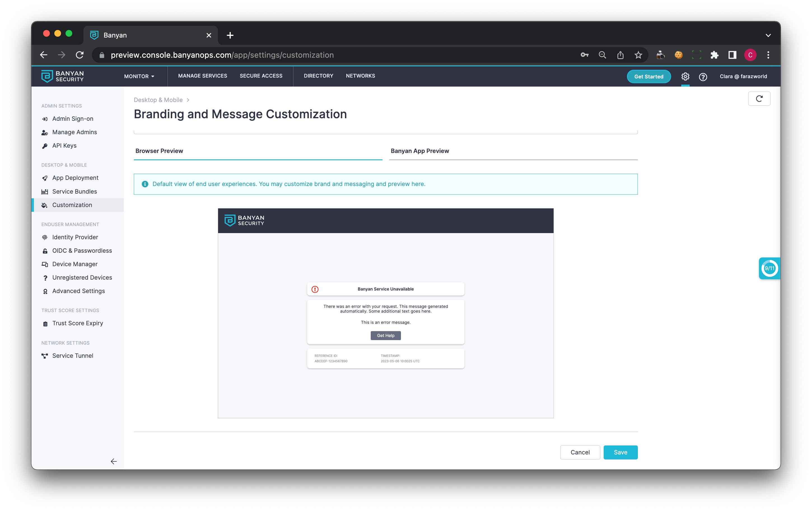Select the Browser Preview tab
Screen dimensions: 812x511
pyautogui.click(x=159, y=151)
